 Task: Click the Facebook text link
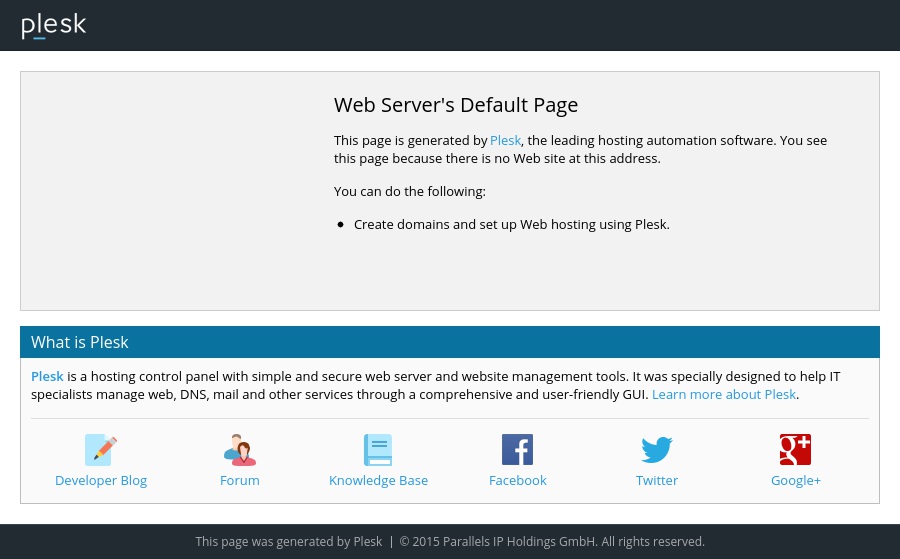coord(517,481)
